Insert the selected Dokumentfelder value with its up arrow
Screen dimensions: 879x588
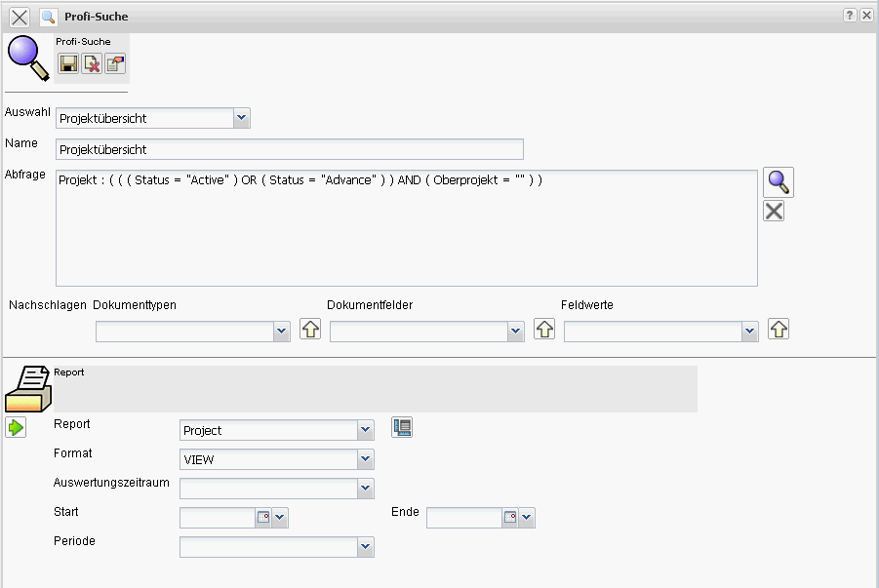point(544,330)
